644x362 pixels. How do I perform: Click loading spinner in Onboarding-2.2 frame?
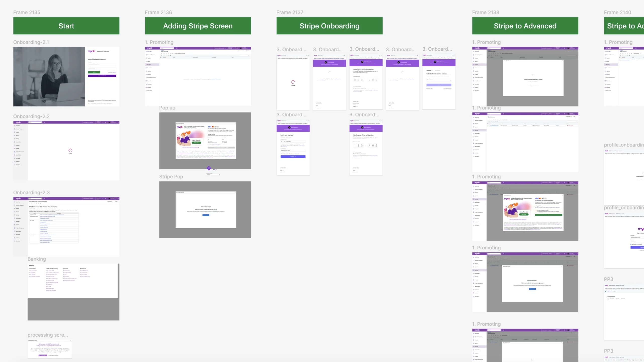70,151
